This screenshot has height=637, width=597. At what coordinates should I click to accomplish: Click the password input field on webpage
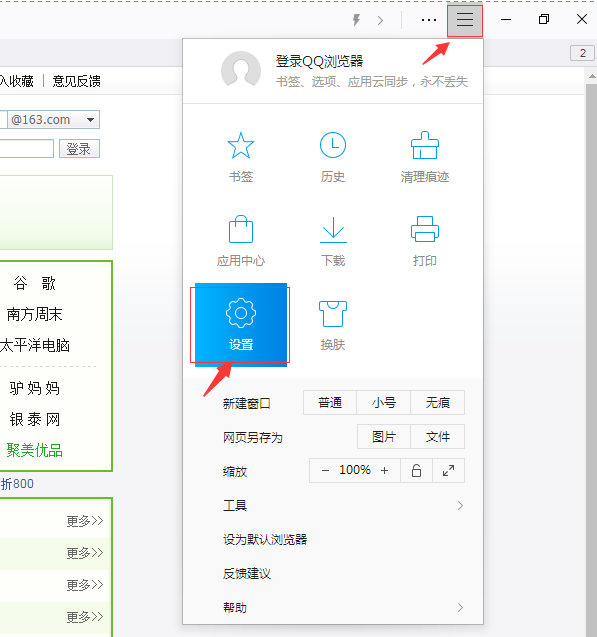tap(26, 149)
